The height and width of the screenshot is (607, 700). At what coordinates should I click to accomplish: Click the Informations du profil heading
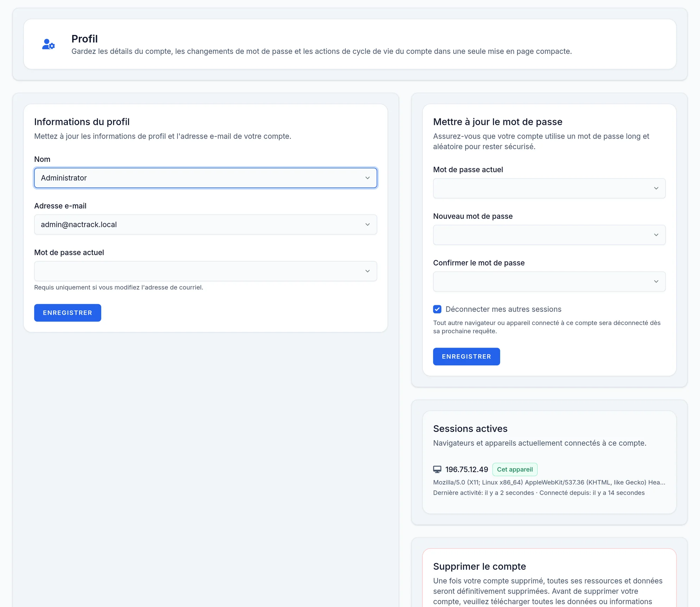[82, 121]
